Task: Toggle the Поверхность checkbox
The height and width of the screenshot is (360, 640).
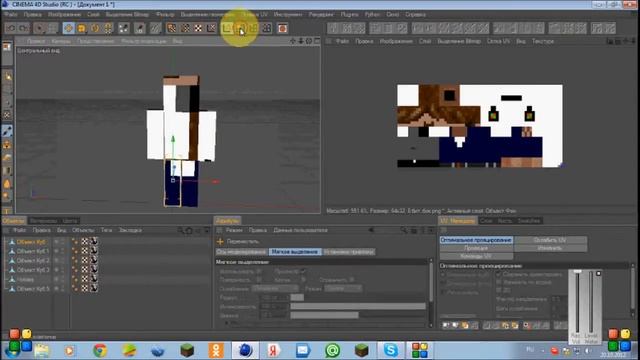Action: point(259,280)
